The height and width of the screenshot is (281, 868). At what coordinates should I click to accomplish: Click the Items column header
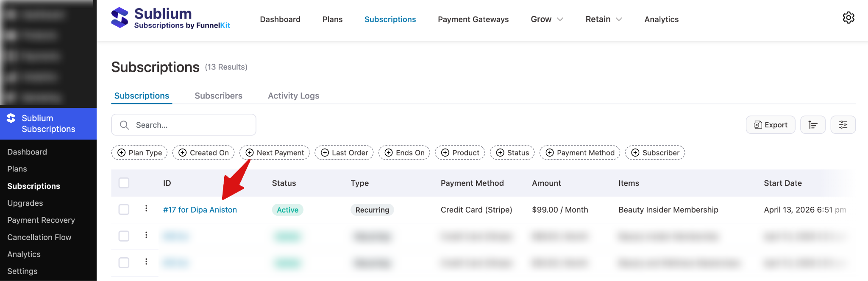[629, 183]
